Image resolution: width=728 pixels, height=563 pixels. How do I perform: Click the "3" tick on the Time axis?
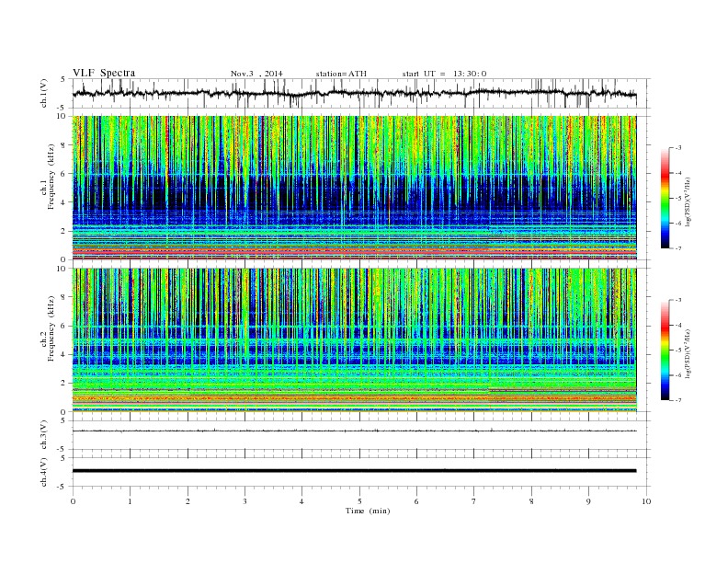coord(245,501)
